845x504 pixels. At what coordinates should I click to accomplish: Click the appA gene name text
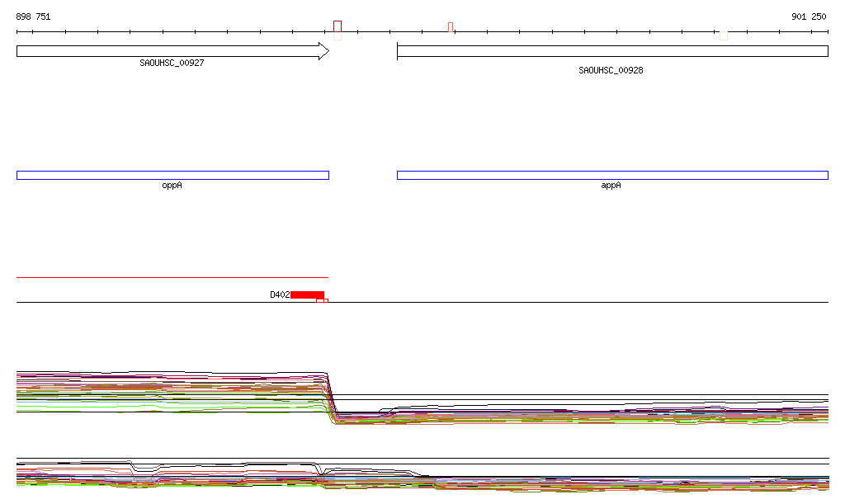(611, 186)
